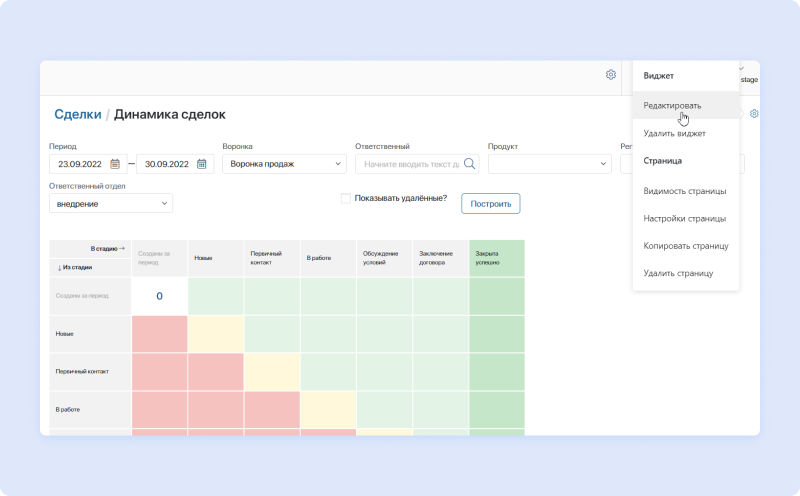Click the search magnifier in Ответственный field
This screenshot has height=496, width=800.
[469, 164]
